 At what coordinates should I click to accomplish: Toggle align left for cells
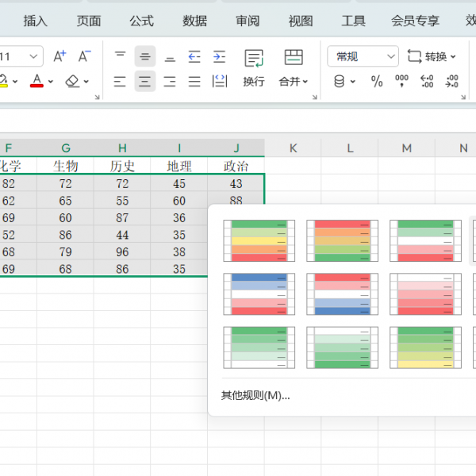(120, 81)
